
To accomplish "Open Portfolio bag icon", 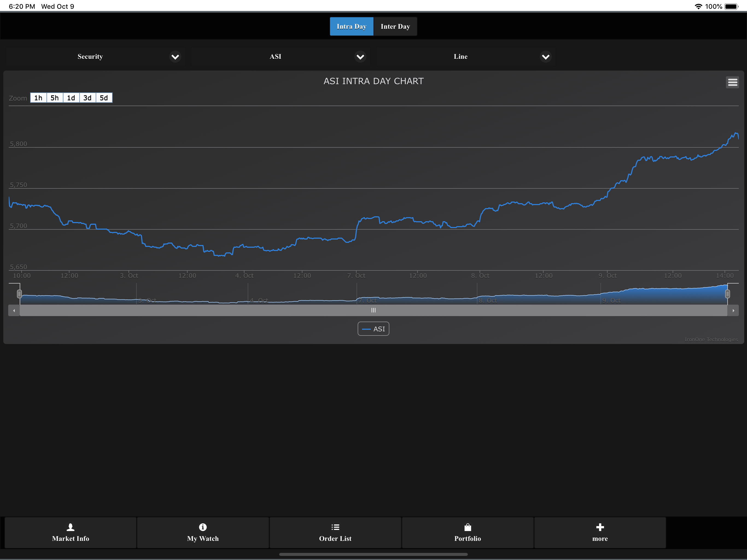I will coord(467,527).
